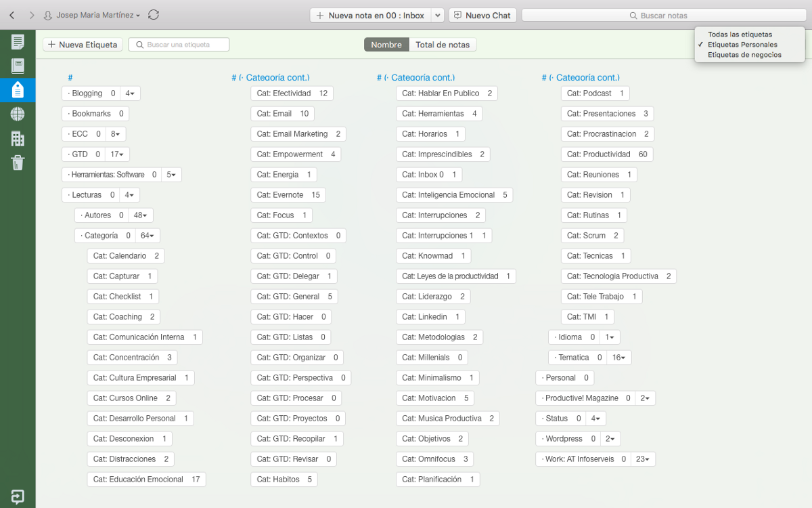This screenshot has height=508, width=812.
Task: Expand the Autores tag list
Action: pyautogui.click(x=141, y=215)
